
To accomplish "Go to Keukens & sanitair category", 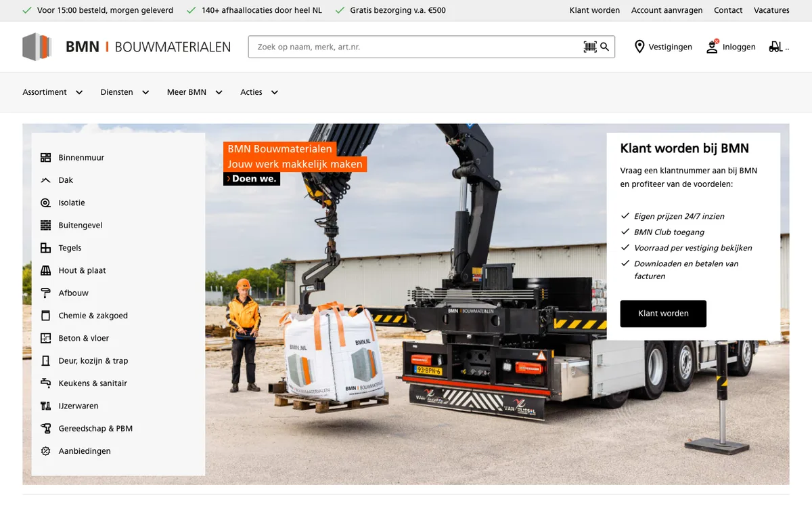I will tap(93, 383).
